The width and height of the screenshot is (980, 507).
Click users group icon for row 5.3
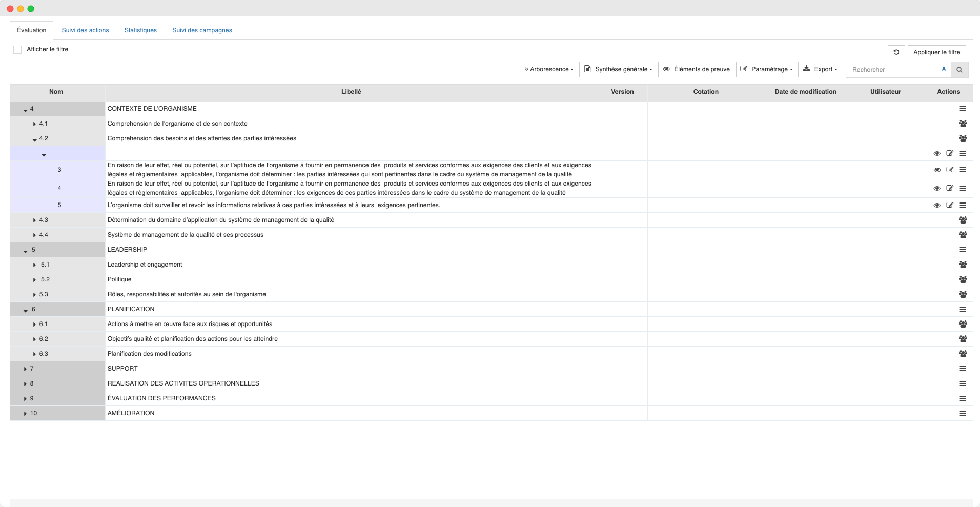click(963, 294)
